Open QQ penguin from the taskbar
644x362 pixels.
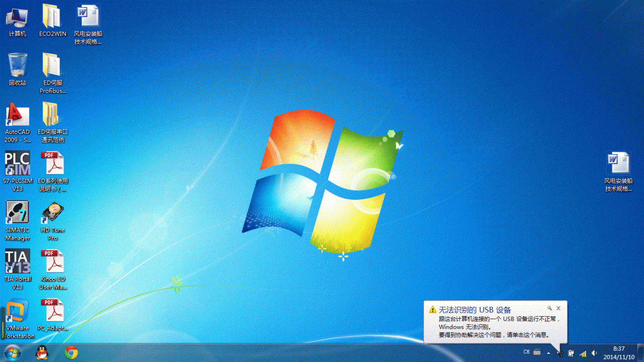coord(43,353)
